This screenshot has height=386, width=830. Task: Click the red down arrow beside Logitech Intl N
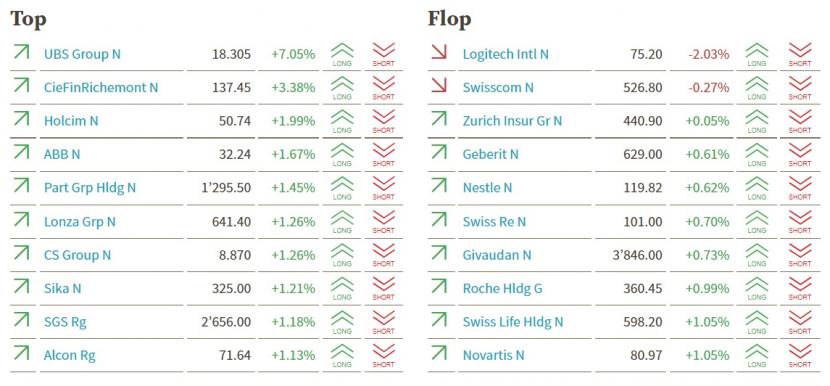click(x=439, y=52)
